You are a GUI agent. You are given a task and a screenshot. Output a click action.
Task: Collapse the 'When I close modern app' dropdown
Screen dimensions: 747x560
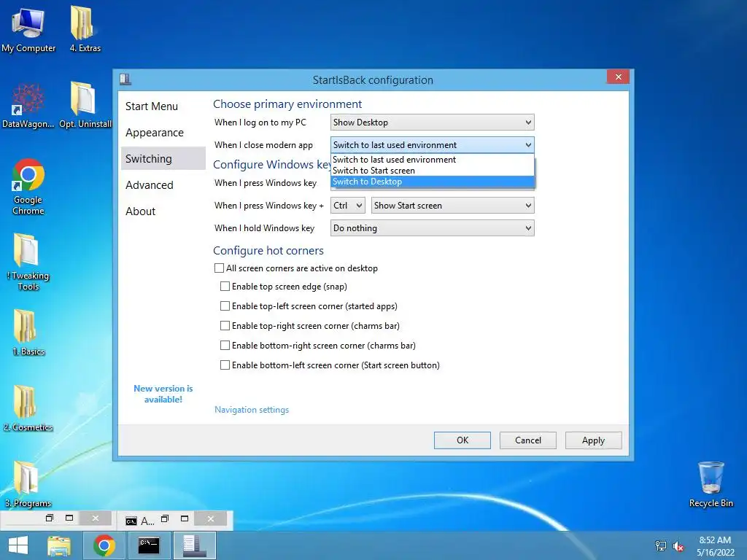(432, 145)
